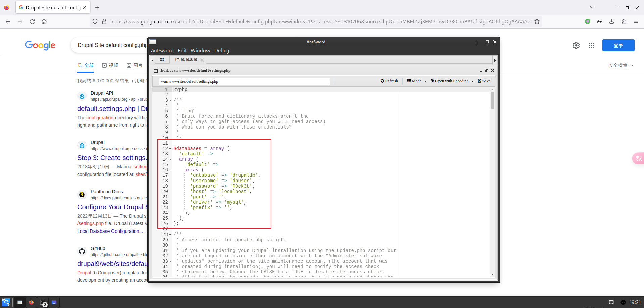
Task: Click the tracking protection shield icon
Action: pyautogui.click(x=95, y=21)
